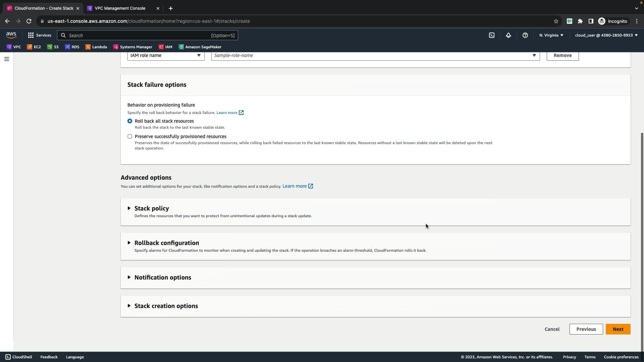
Task: Open the N. Virginia region selector
Action: [x=551, y=35]
